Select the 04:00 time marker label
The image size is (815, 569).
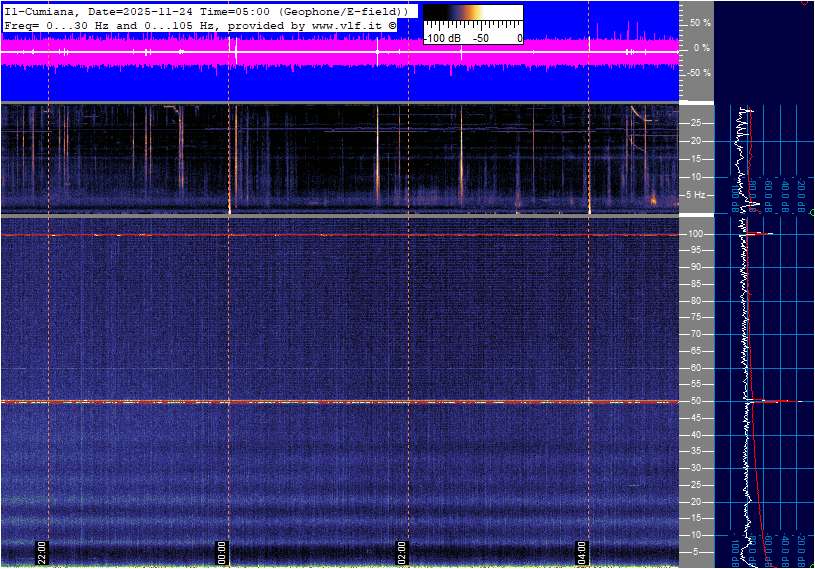coord(582,552)
